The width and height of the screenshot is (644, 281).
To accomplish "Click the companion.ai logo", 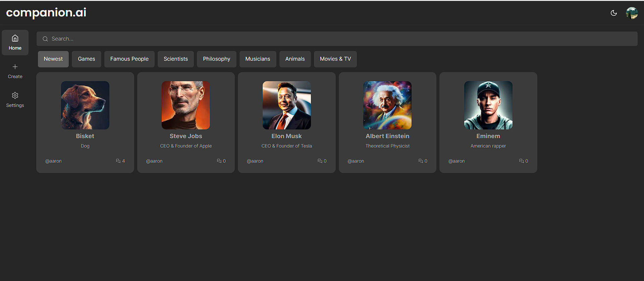I will pos(46,12).
